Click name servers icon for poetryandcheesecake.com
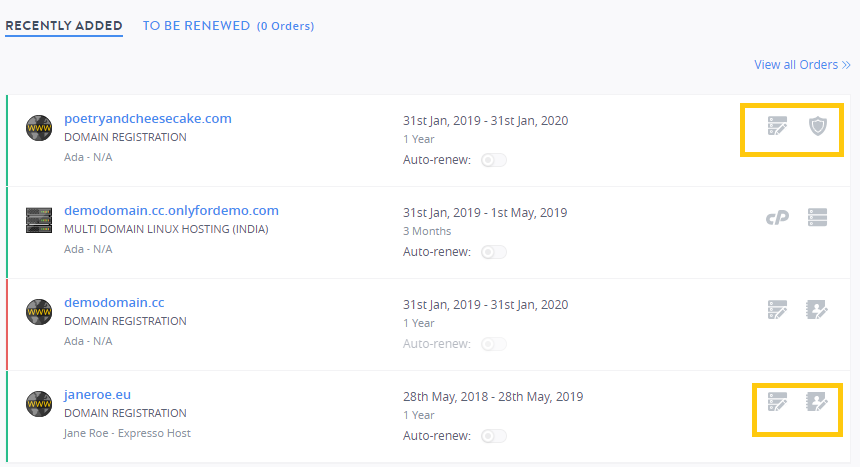This screenshot has width=860, height=467. click(x=777, y=126)
